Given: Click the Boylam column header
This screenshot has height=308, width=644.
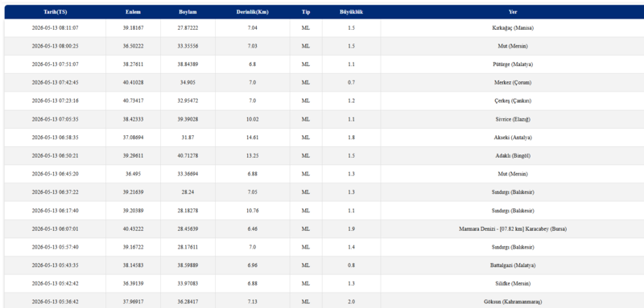Looking at the screenshot, I should point(188,12).
